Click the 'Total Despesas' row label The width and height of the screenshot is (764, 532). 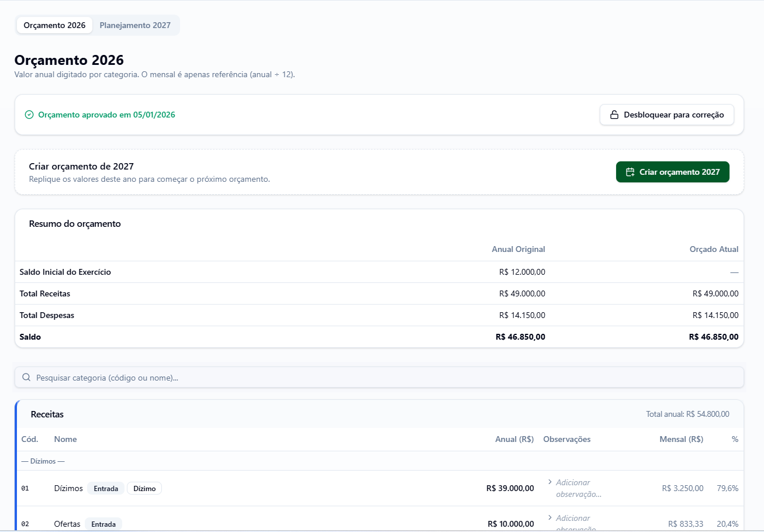click(x=47, y=315)
